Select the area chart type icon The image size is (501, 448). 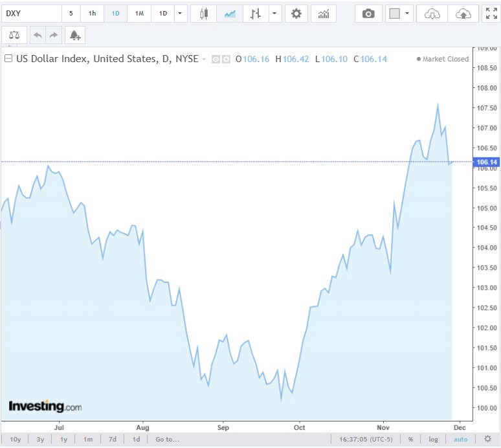pos(230,14)
